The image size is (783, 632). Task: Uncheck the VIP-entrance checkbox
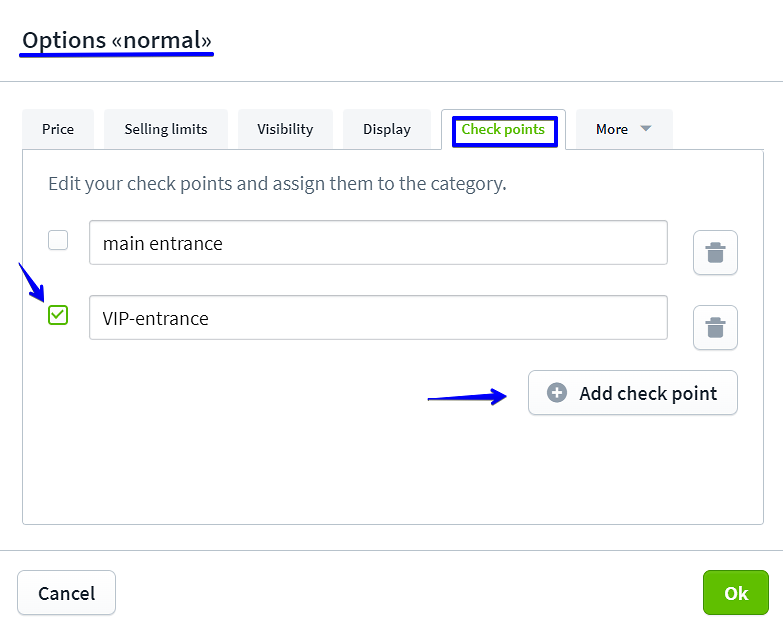tap(58, 315)
